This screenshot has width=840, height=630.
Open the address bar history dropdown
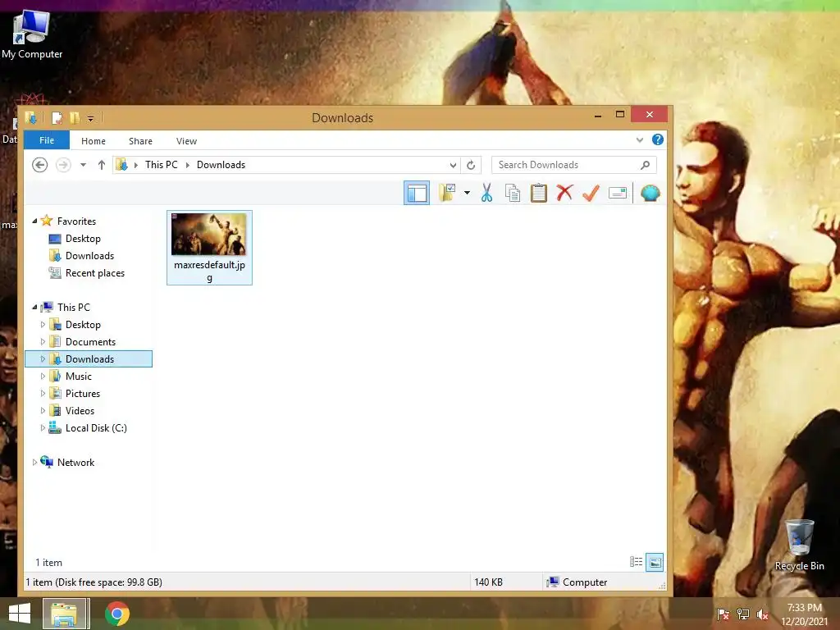click(453, 165)
